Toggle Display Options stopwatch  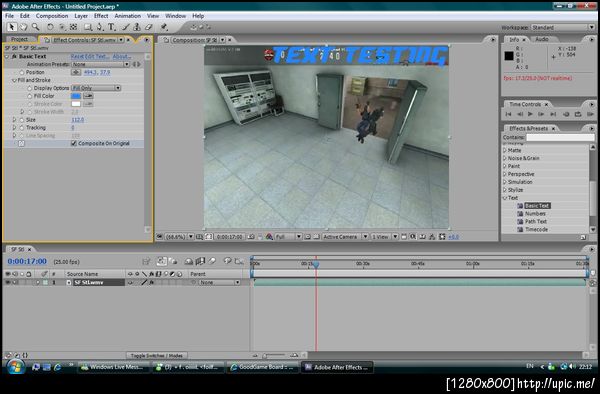[29, 88]
